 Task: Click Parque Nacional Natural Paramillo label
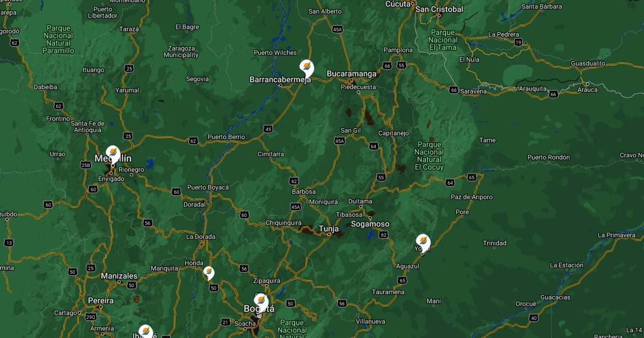[58, 39]
